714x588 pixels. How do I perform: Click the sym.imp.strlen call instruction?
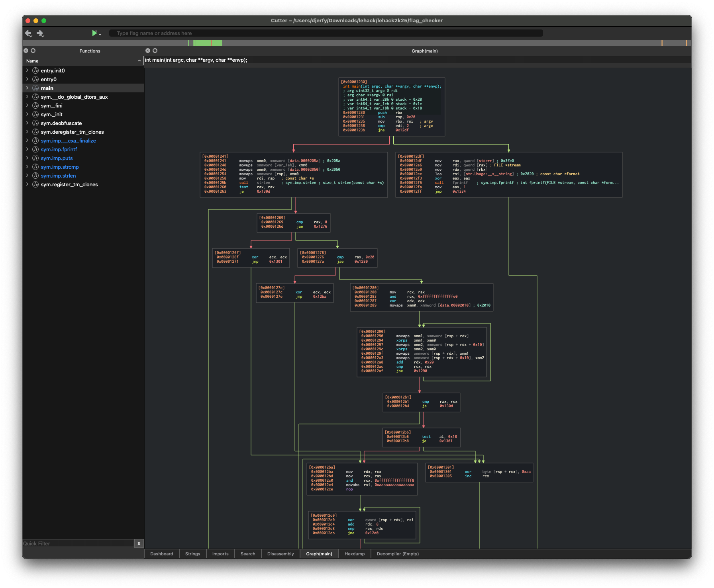click(294, 183)
